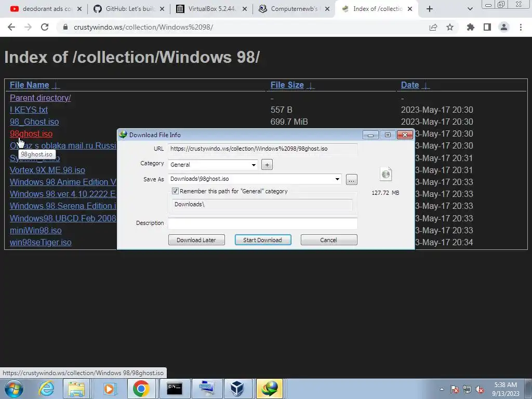532x399 pixels.
Task: Open the Windows 98 Anime Edition link
Action: (63, 182)
